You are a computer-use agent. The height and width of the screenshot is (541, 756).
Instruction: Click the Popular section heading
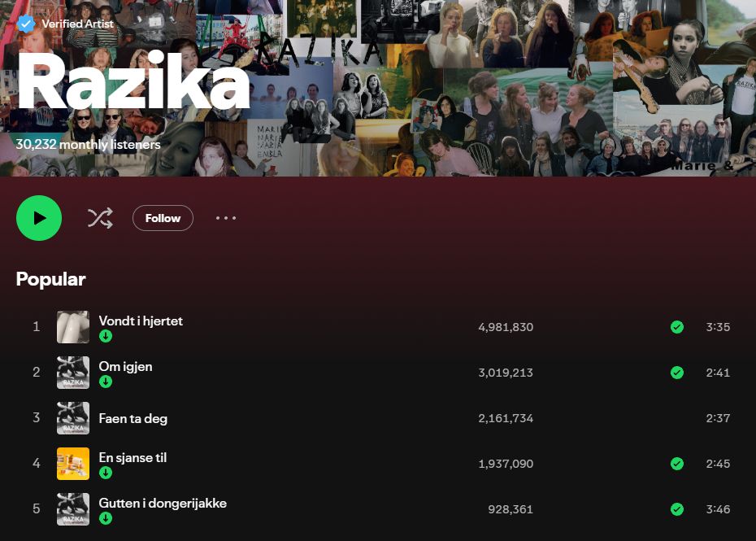click(50, 279)
